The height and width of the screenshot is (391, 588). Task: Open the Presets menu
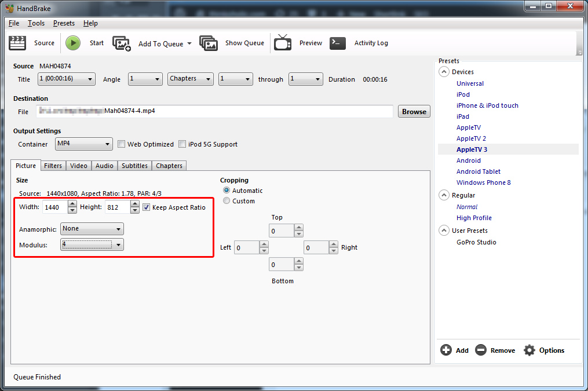click(64, 23)
